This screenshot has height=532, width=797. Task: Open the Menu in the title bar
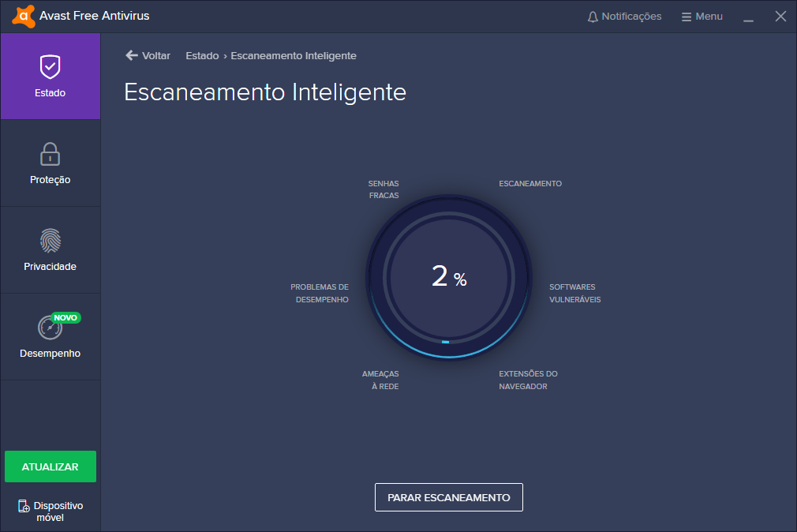pyautogui.click(x=702, y=15)
